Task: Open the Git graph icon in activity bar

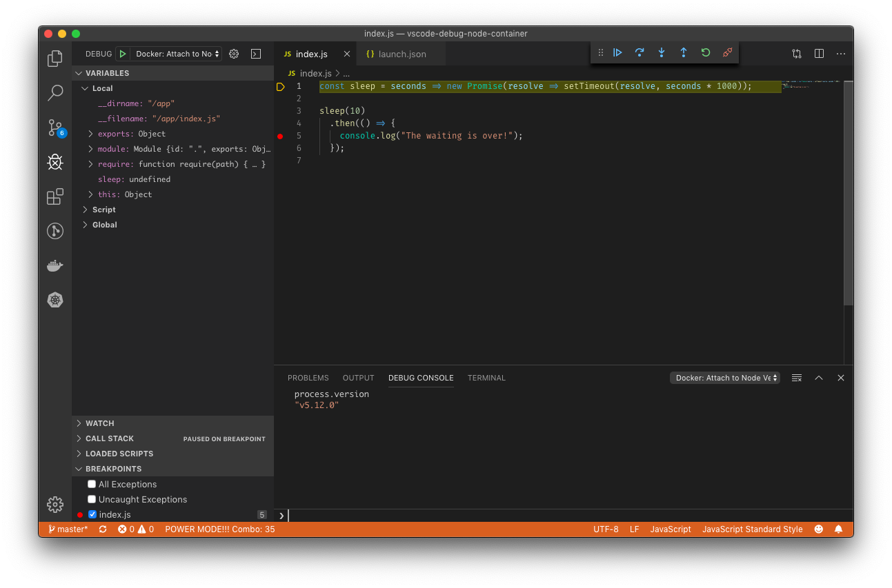Action: [55, 231]
